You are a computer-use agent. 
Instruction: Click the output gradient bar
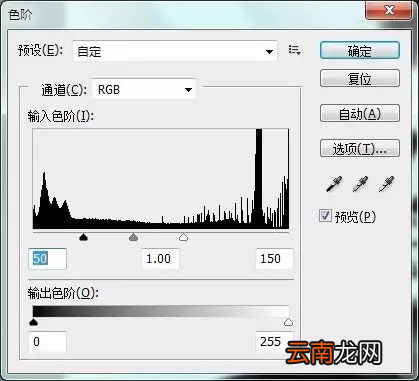click(161, 311)
